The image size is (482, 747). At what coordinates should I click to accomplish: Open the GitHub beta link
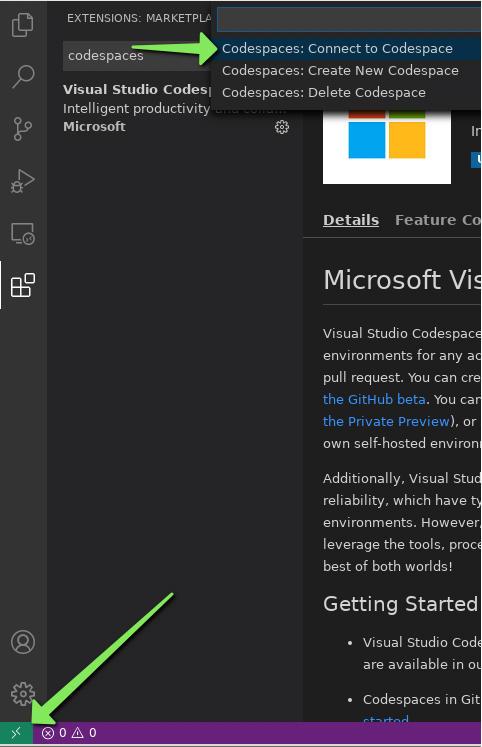374,399
